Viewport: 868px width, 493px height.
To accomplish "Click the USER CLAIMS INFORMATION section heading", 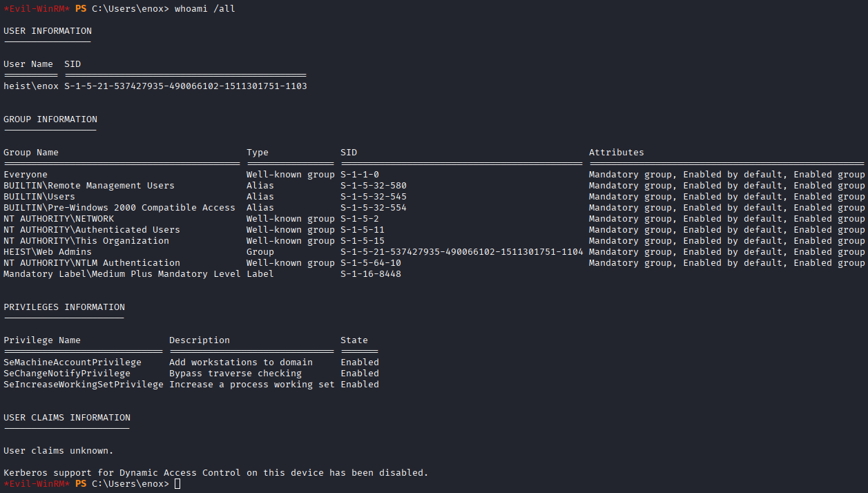I will (x=67, y=418).
